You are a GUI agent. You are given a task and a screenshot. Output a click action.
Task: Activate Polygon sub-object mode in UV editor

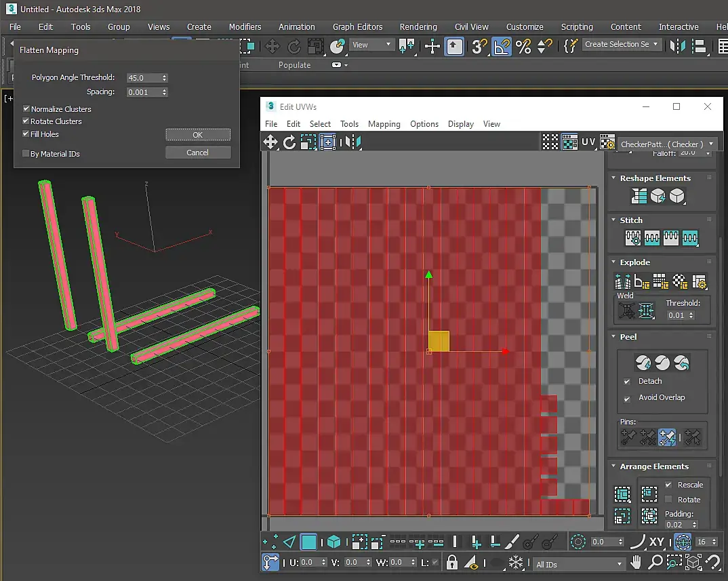tap(309, 542)
